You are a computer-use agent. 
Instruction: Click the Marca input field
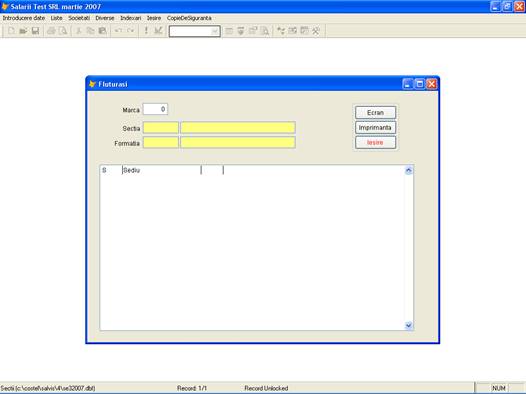tap(155, 109)
